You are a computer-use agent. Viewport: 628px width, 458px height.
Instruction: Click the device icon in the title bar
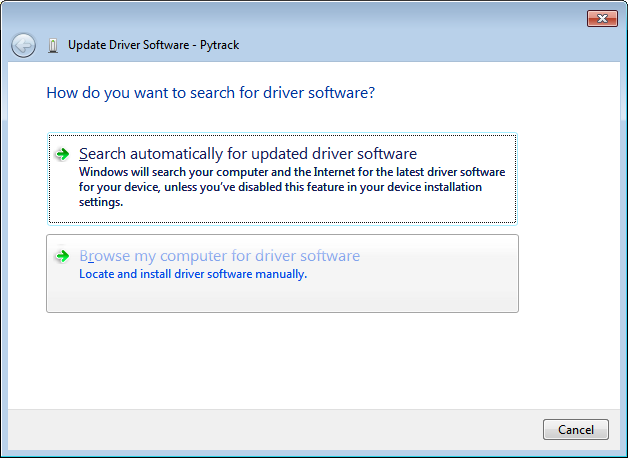coord(52,46)
